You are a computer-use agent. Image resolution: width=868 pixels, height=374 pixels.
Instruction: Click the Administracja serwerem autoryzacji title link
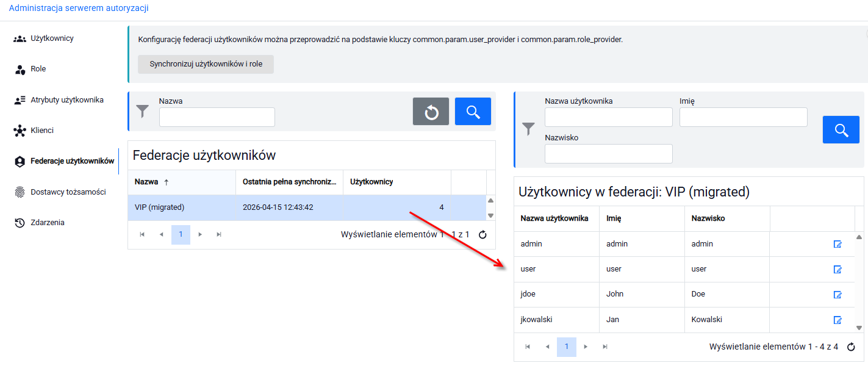coord(79,9)
